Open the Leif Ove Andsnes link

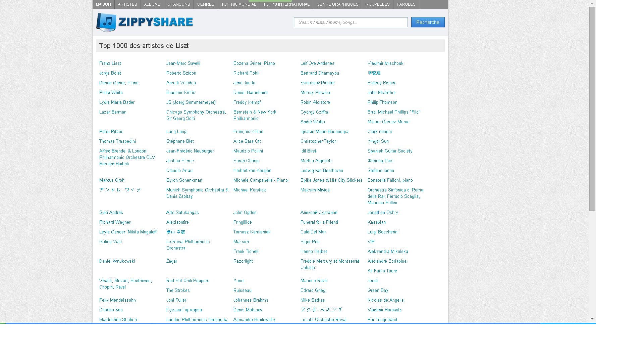[317, 63]
